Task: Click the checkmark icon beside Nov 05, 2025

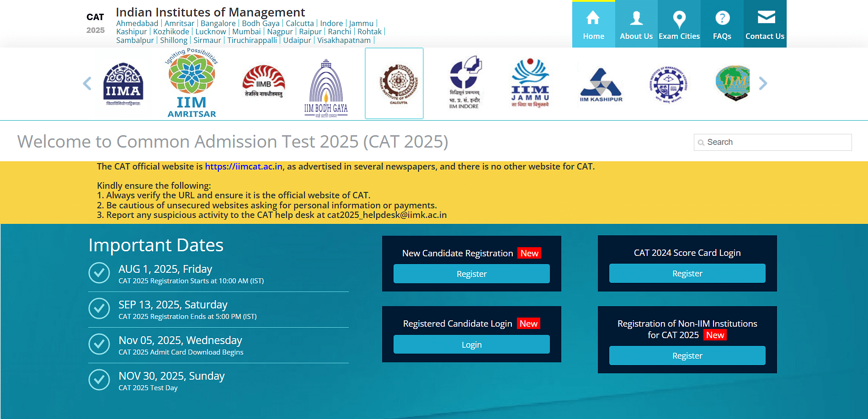Action: pyautogui.click(x=99, y=344)
